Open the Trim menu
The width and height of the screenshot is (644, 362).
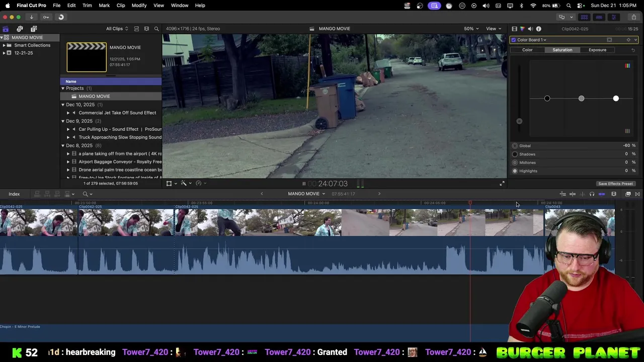[x=87, y=6]
